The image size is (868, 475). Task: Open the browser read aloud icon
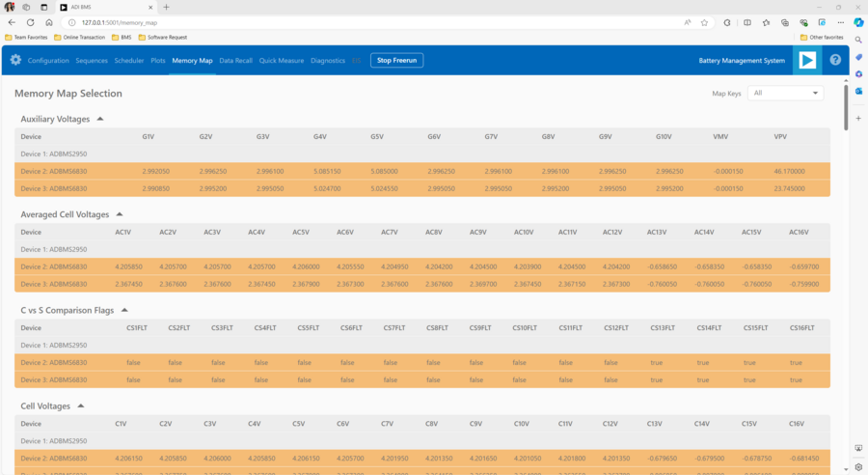(687, 21)
